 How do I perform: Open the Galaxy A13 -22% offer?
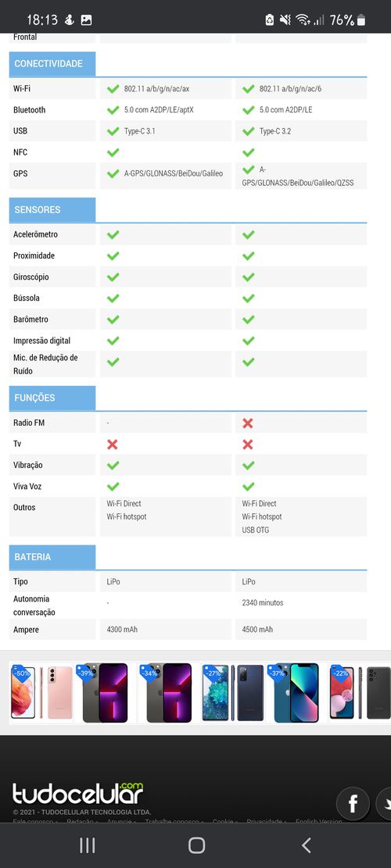[360, 693]
